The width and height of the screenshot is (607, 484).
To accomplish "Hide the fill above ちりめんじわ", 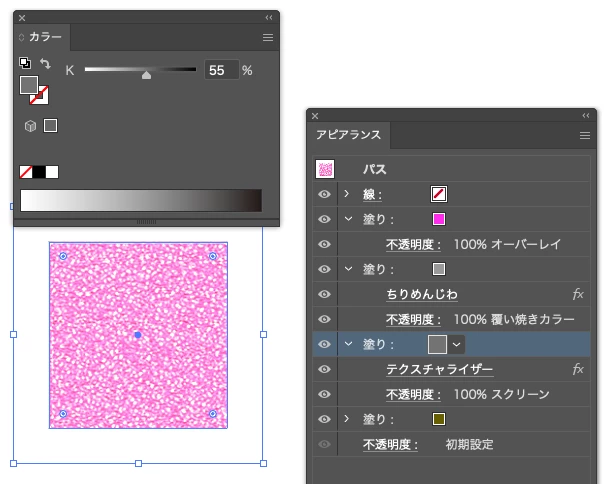I will [324, 269].
